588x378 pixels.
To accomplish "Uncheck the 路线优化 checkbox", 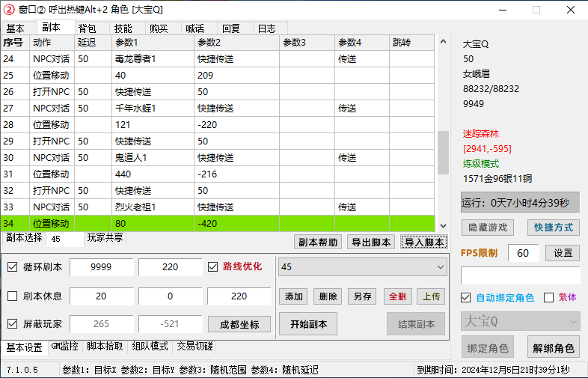I will pyautogui.click(x=212, y=267).
